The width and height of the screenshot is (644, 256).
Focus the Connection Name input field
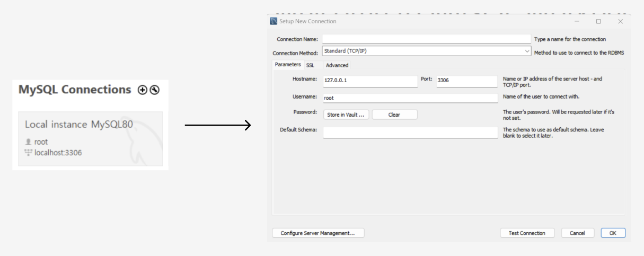point(427,39)
